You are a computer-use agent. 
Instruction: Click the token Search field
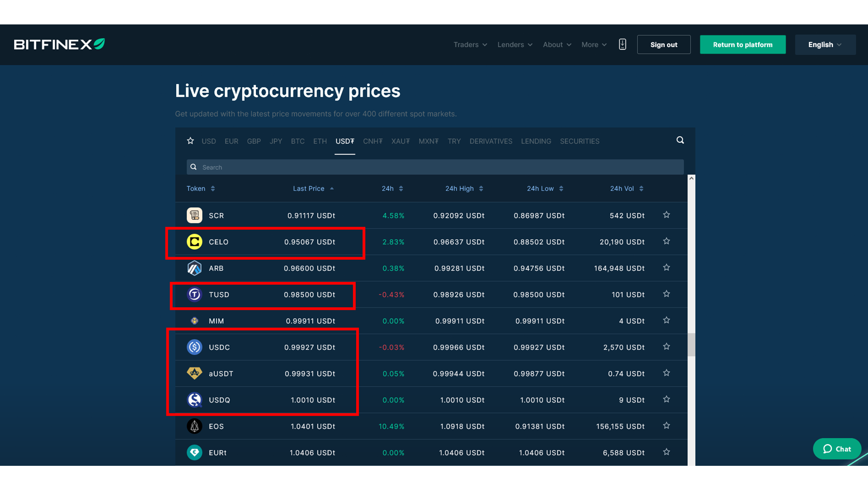[435, 167]
